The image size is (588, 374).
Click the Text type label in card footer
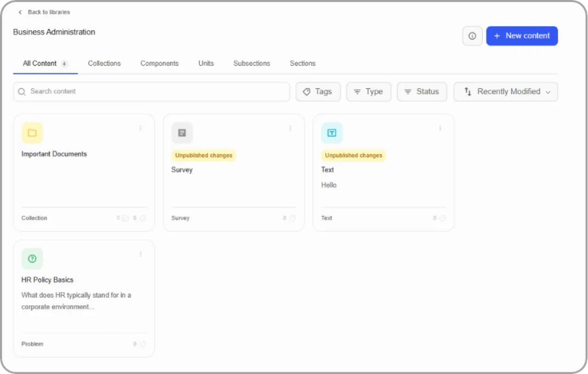tap(327, 218)
